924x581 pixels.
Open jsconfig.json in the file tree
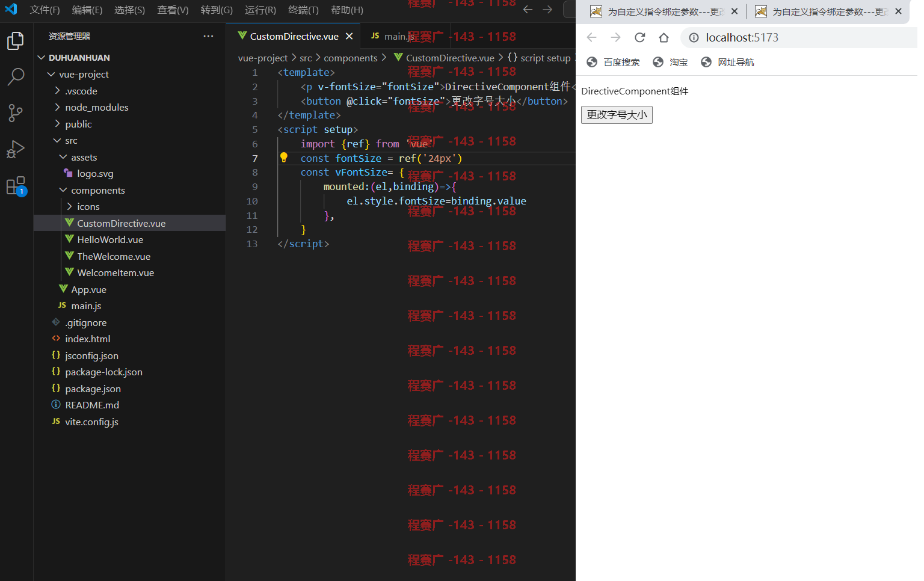click(x=129, y=355)
